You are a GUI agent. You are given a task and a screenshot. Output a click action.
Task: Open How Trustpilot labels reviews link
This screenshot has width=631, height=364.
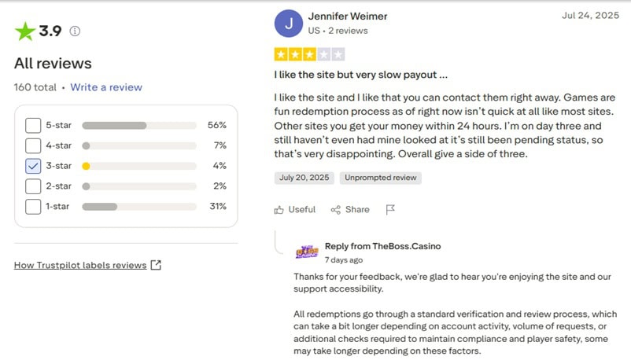80,265
